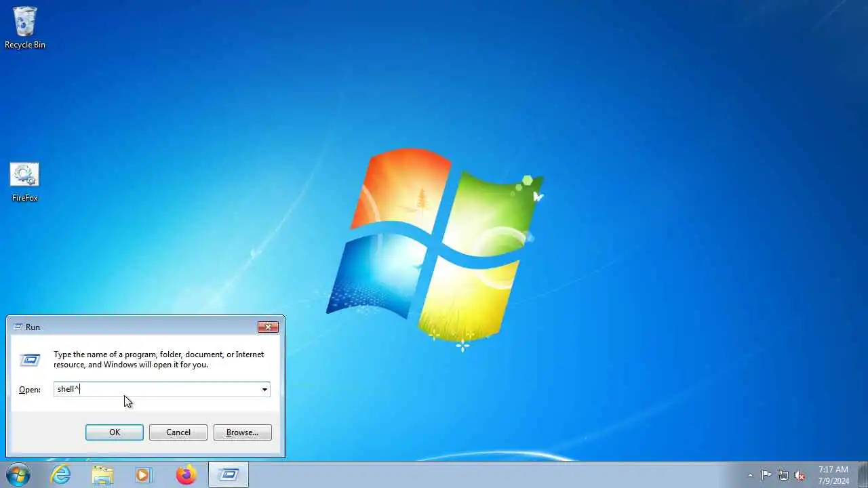Open Firefox from the taskbar
The width and height of the screenshot is (868, 488).
[x=186, y=474]
